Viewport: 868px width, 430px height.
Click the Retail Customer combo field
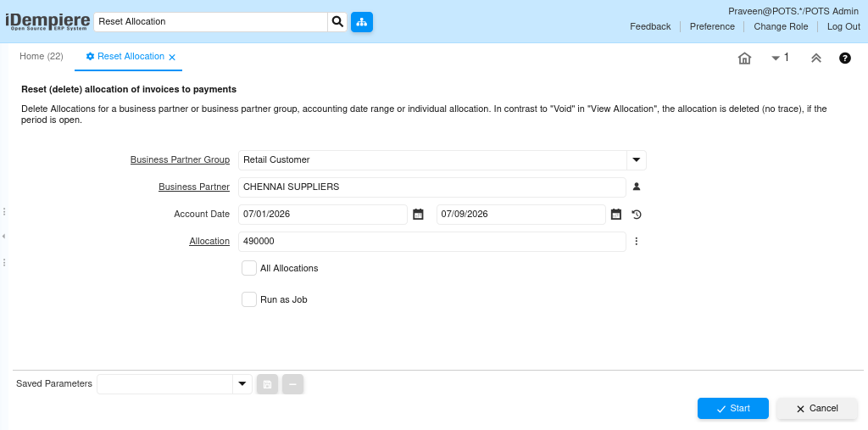tap(432, 160)
